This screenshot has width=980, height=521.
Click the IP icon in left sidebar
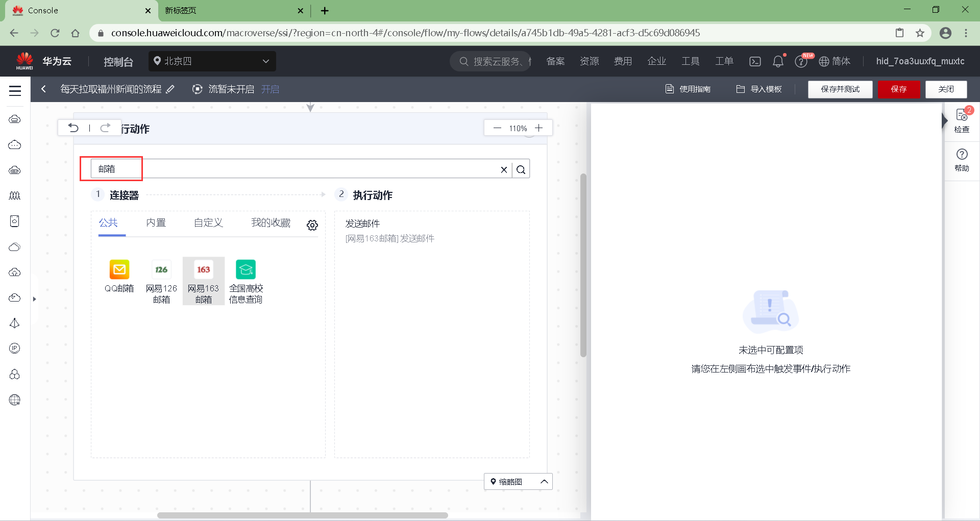tap(15, 349)
